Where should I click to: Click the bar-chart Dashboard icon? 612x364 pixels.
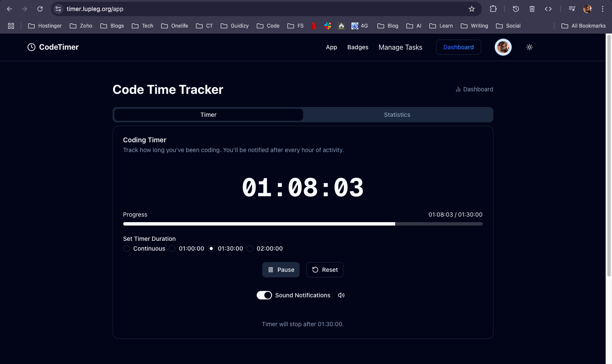458,89
